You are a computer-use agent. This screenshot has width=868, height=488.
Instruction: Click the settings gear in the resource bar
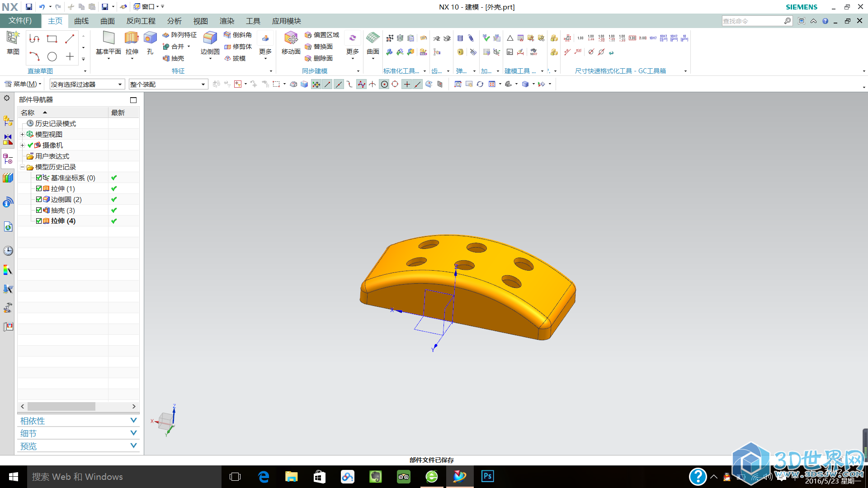click(7, 98)
